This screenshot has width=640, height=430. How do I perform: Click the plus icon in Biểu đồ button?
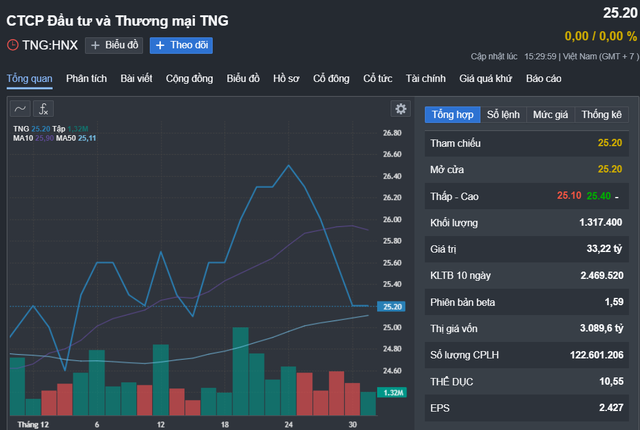point(95,45)
